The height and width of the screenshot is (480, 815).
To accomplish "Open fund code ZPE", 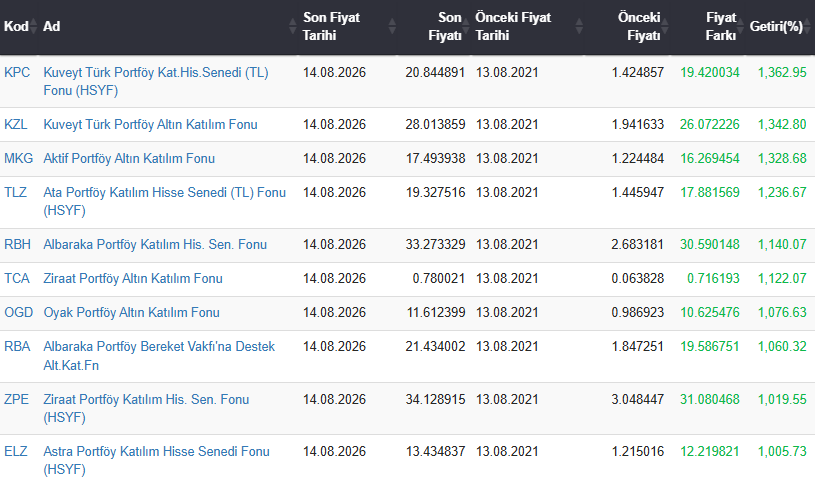I will pos(17,399).
